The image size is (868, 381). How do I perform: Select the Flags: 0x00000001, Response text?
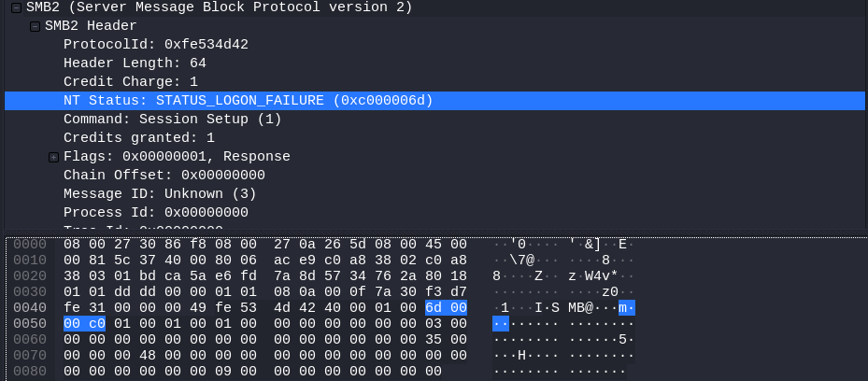tap(177, 157)
